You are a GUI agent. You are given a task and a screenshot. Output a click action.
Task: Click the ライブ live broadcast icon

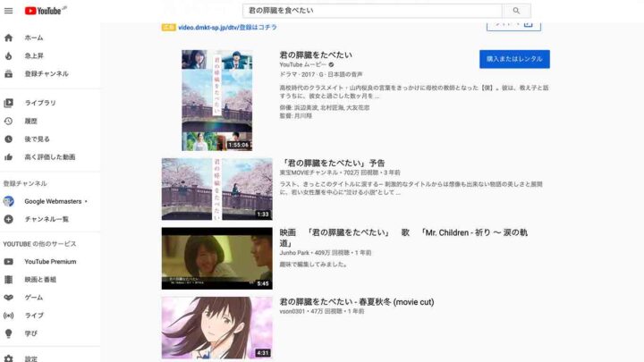click(9, 316)
